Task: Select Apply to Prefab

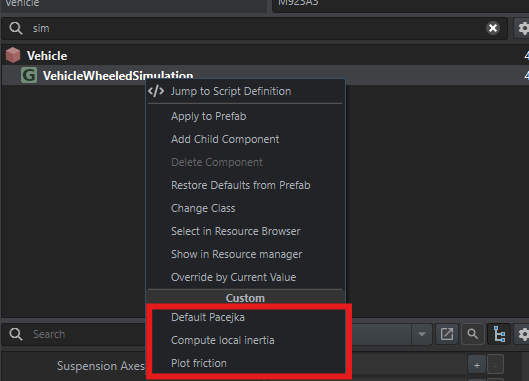Action: click(x=208, y=116)
